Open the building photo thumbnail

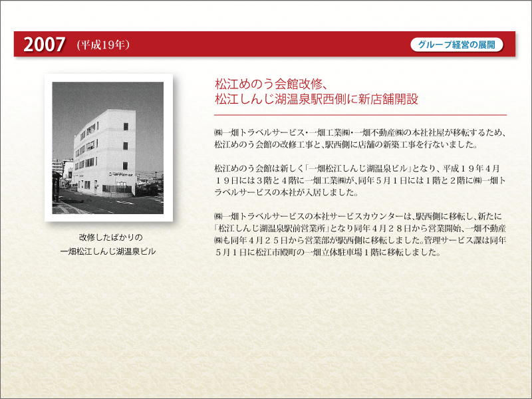click(108, 148)
